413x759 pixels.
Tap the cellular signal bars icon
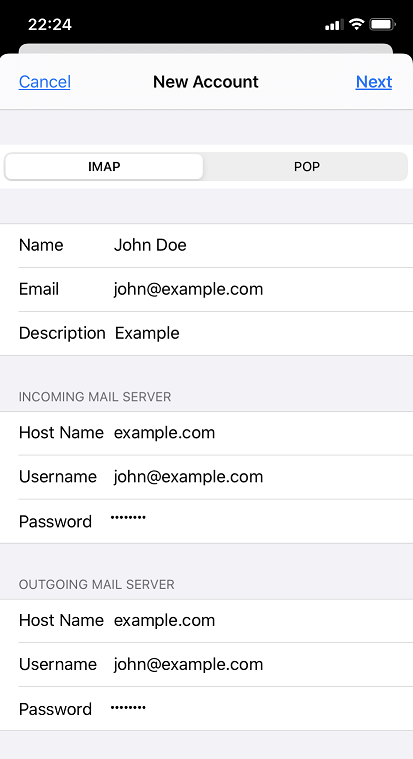click(x=334, y=24)
